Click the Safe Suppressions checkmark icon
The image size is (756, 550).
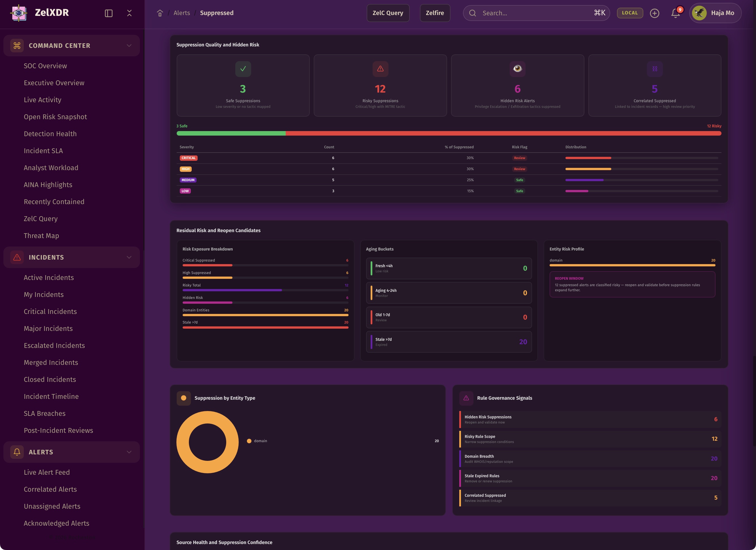pyautogui.click(x=243, y=69)
